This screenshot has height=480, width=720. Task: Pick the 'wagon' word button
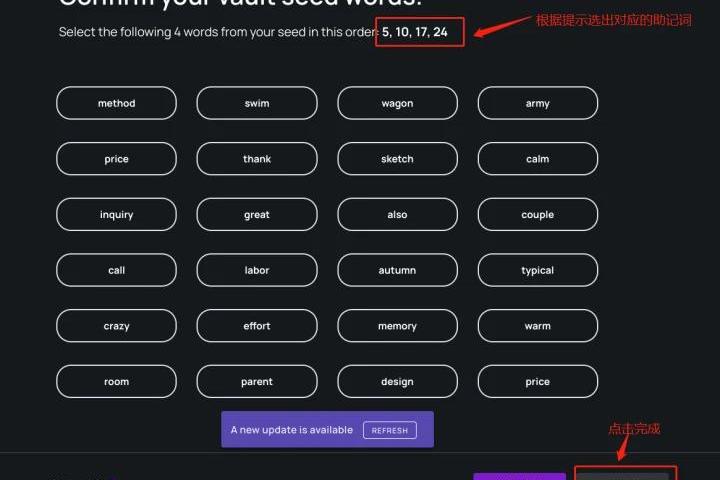(x=397, y=103)
